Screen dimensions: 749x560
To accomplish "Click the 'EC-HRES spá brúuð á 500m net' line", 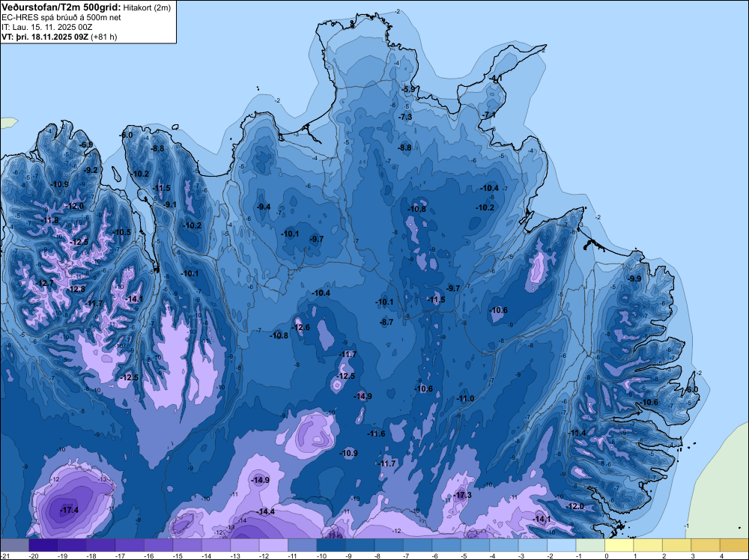I will click(x=61, y=18).
